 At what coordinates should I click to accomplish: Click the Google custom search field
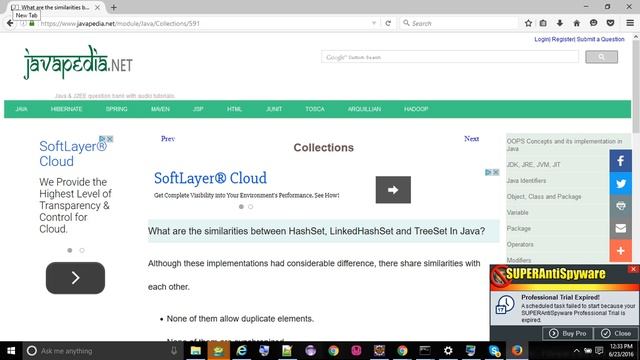[450, 57]
